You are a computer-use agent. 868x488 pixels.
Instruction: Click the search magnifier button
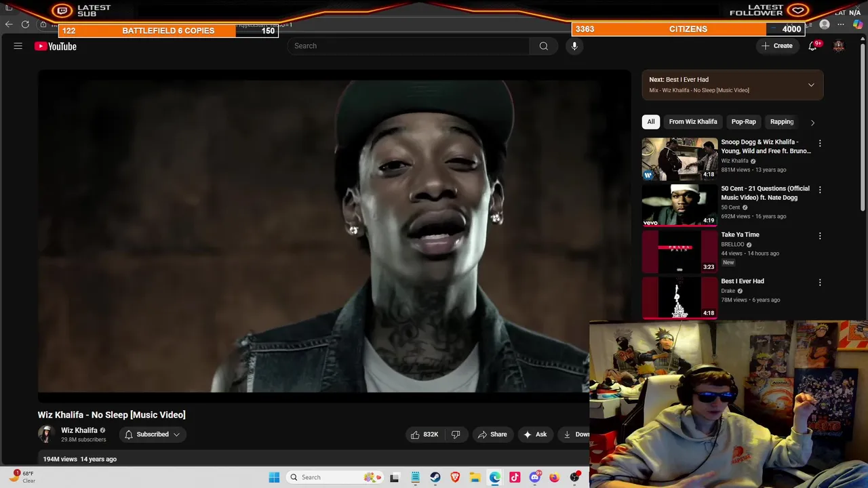click(543, 46)
